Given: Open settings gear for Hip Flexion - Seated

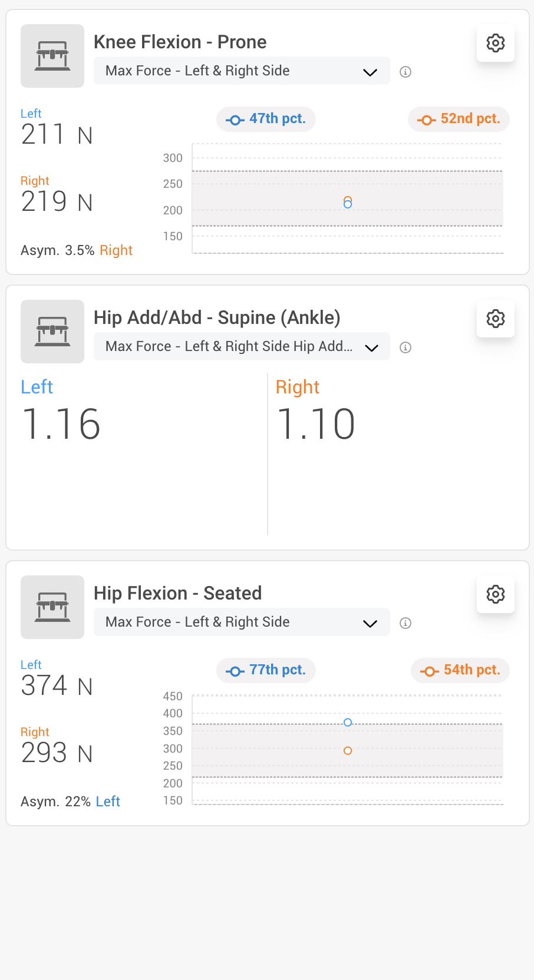Looking at the screenshot, I should (x=495, y=594).
